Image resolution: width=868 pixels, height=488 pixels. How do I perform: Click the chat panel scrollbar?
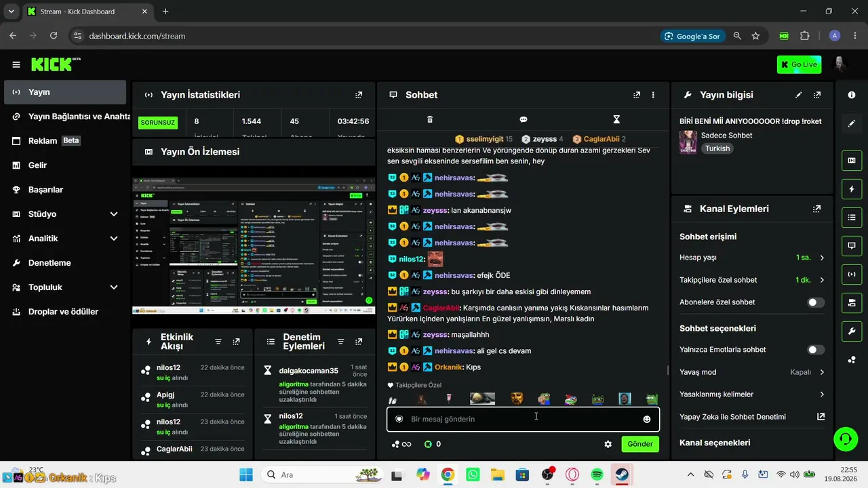[668, 370]
